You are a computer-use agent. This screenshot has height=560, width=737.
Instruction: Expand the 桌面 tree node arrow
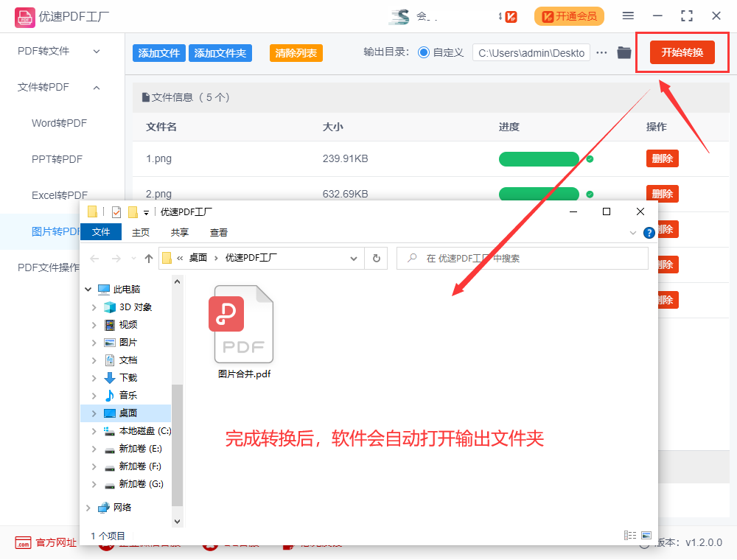[x=94, y=413]
